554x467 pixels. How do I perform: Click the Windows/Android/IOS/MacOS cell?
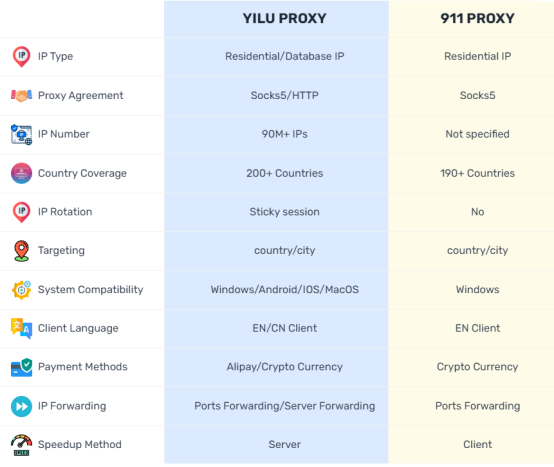coord(284,289)
